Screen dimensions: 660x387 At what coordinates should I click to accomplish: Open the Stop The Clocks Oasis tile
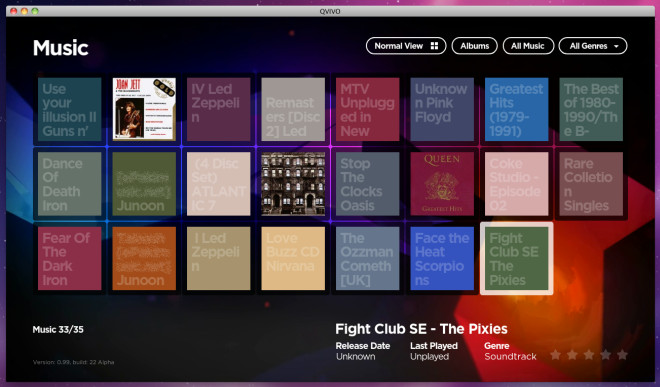coord(367,184)
